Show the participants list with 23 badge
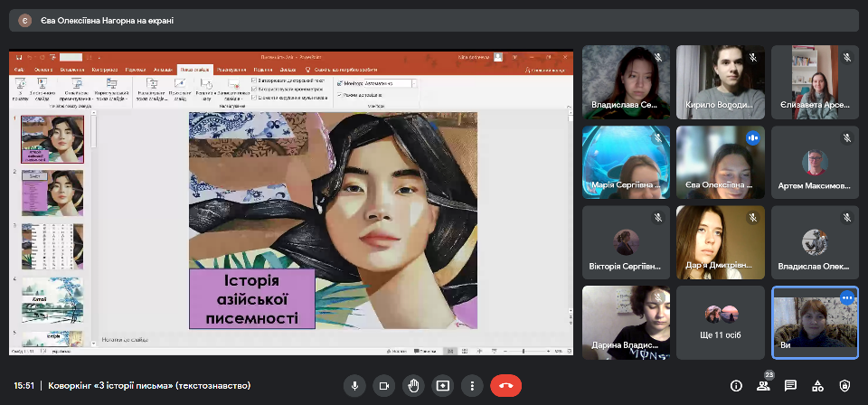 (x=763, y=386)
